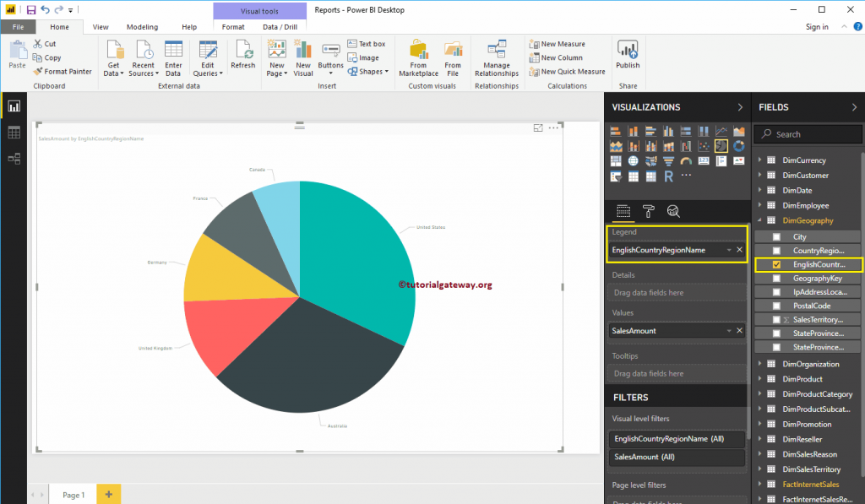Select the R script visual icon
Viewport: 865px width, 504px height.
(666, 176)
